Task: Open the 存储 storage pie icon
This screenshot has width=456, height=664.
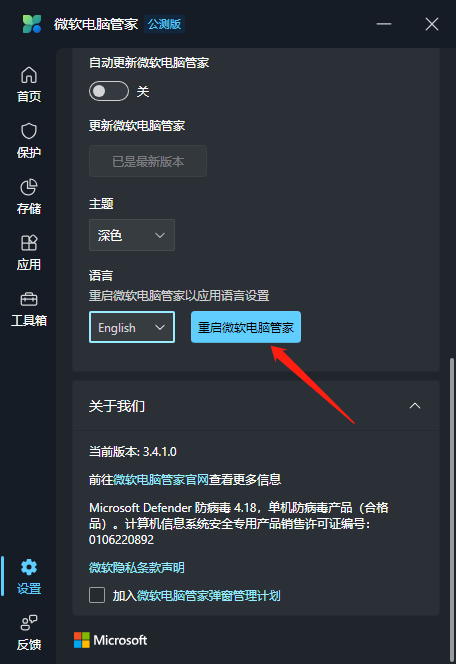Action: 29,187
